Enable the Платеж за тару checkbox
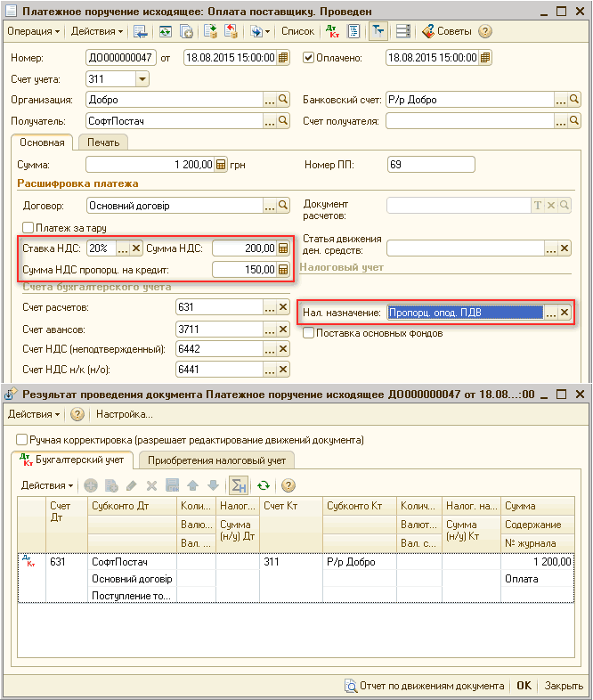This screenshot has width=593, height=700. pyautogui.click(x=28, y=227)
